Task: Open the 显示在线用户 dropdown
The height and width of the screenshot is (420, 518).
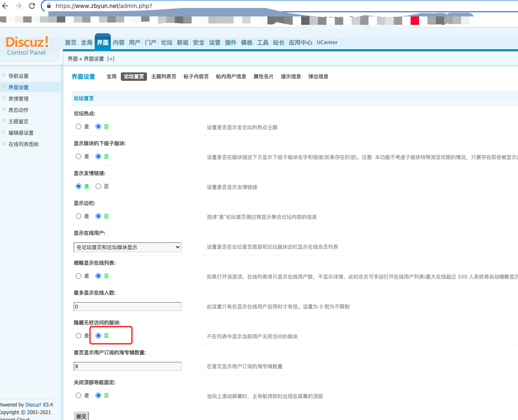Action: point(127,247)
